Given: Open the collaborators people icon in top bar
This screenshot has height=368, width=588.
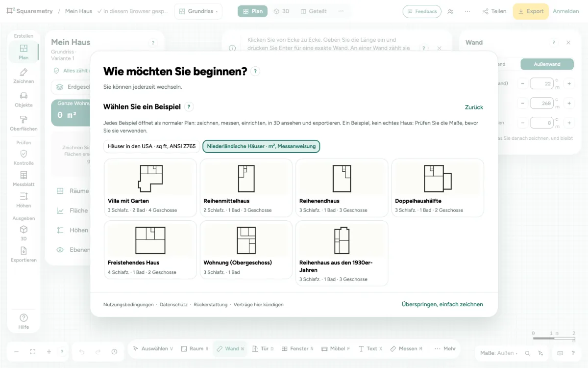Looking at the screenshot, I should (450, 11).
